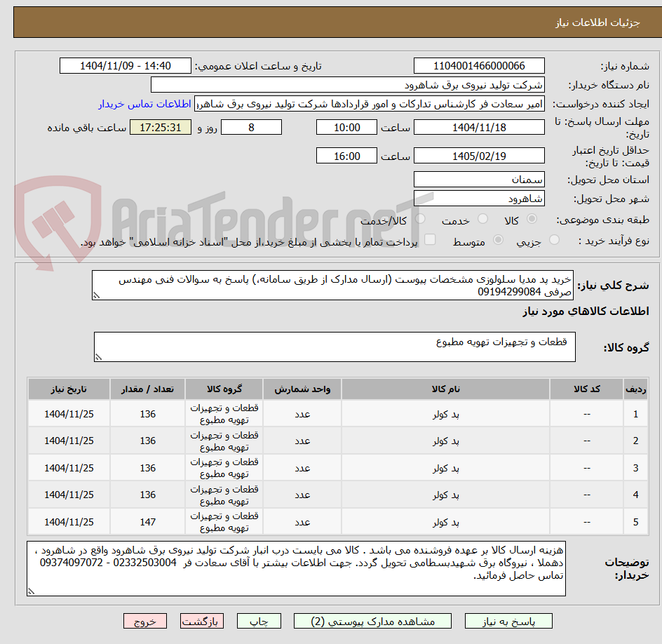The height and width of the screenshot is (644, 662).
Task: Toggle the Islamic treasury payment checkbox
Action: pyautogui.click(x=430, y=239)
